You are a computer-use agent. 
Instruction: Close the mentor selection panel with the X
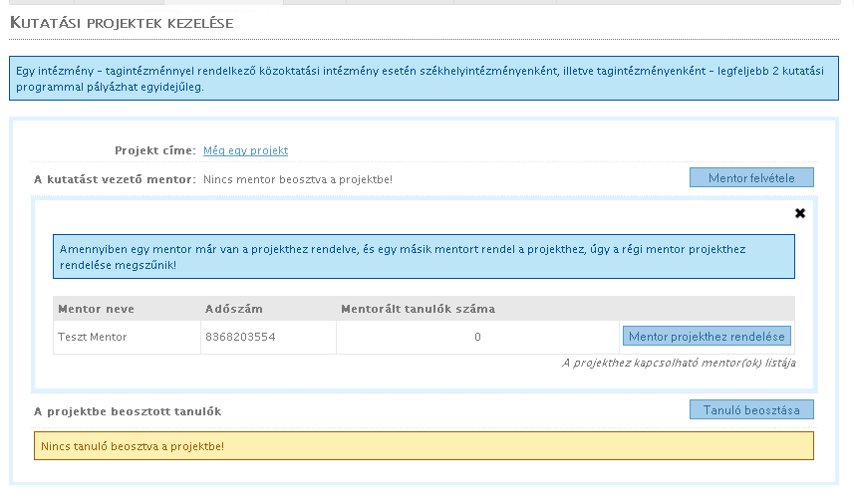(x=799, y=213)
